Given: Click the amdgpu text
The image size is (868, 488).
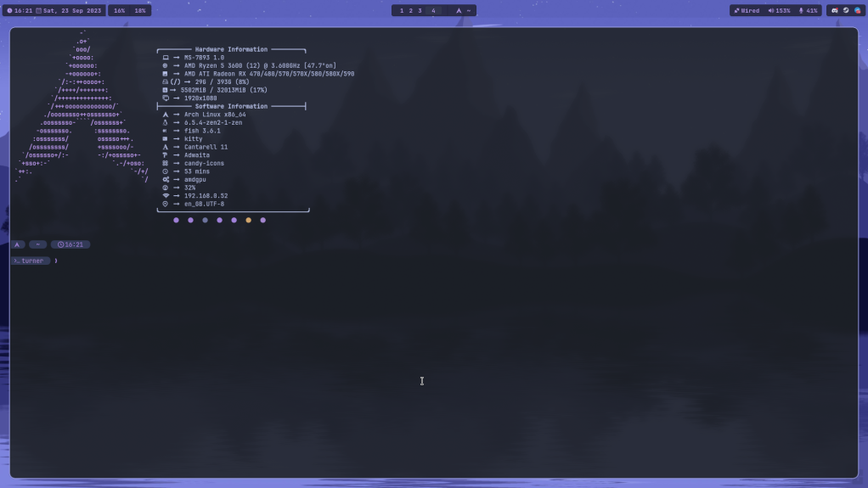Looking at the screenshot, I should click(x=194, y=179).
